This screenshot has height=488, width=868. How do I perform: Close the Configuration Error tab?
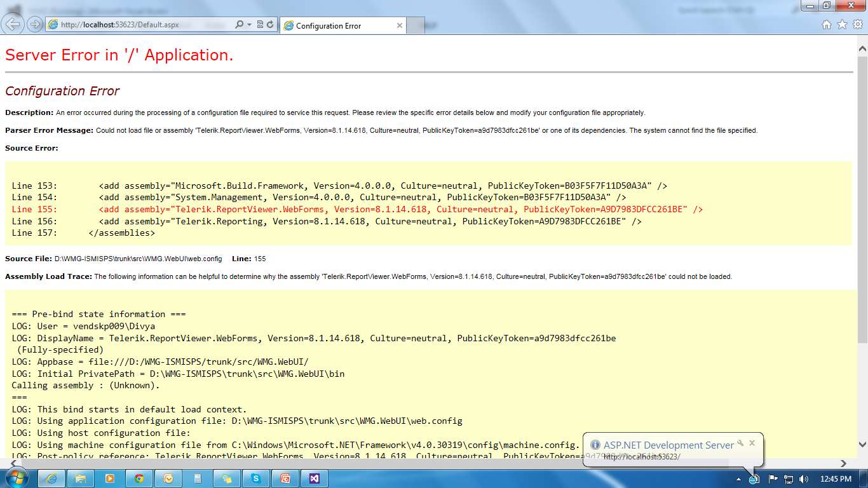pyautogui.click(x=400, y=25)
